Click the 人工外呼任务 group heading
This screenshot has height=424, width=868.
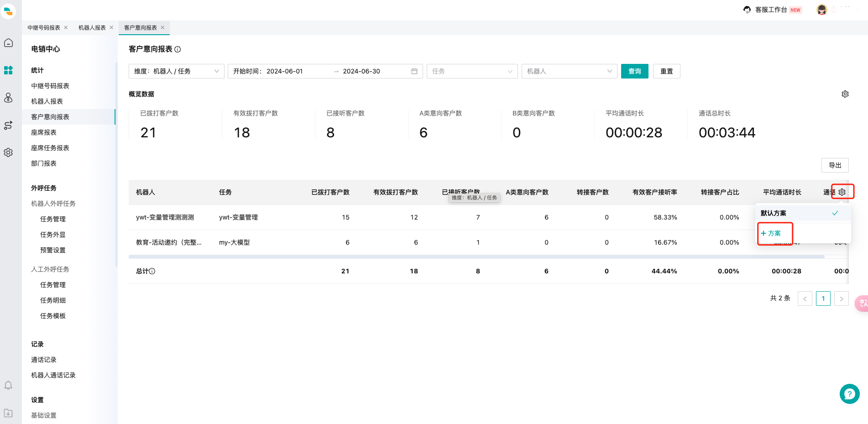(50, 269)
